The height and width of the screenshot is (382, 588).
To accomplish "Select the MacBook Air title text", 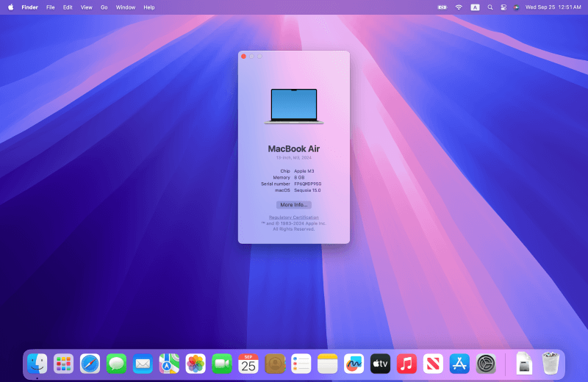I will click(x=293, y=149).
